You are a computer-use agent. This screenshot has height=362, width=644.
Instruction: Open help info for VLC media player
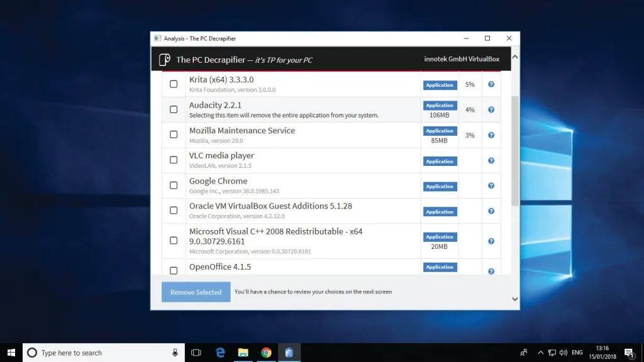pyautogui.click(x=491, y=160)
